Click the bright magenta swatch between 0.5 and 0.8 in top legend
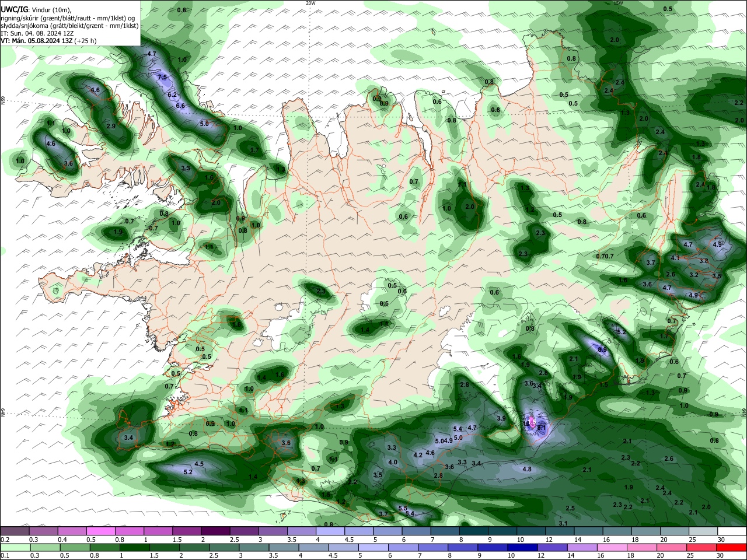Viewport: 747px width, 560px height. point(100,531)
